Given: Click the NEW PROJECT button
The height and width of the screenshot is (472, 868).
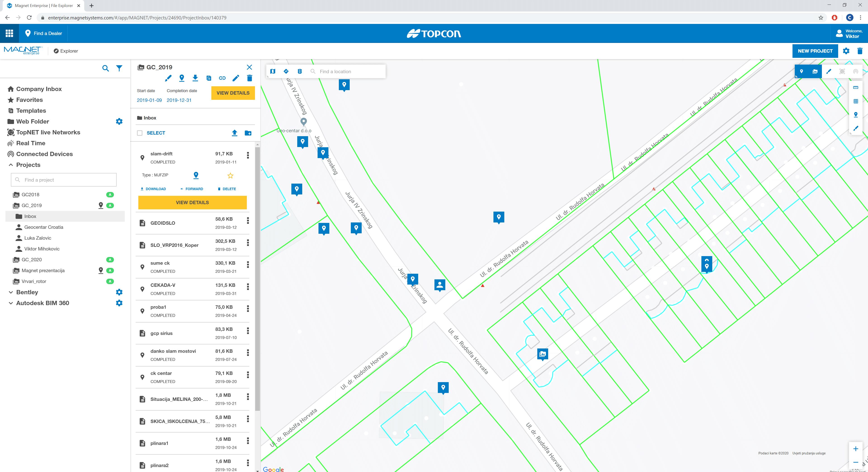Looking at the screenshot, I should click(x=815, y=51).
